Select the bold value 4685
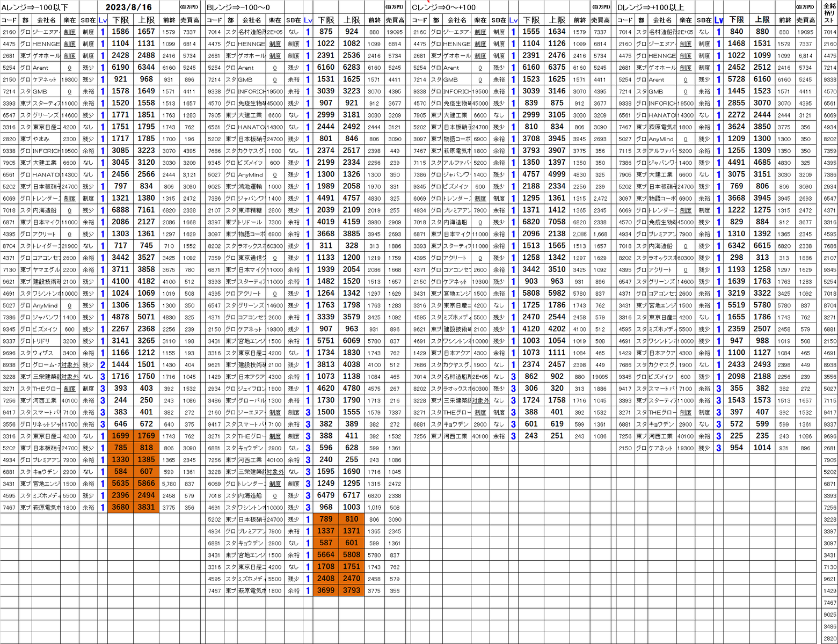The height and width of the screenshot is (644, 838). click(x=762, y=163)
